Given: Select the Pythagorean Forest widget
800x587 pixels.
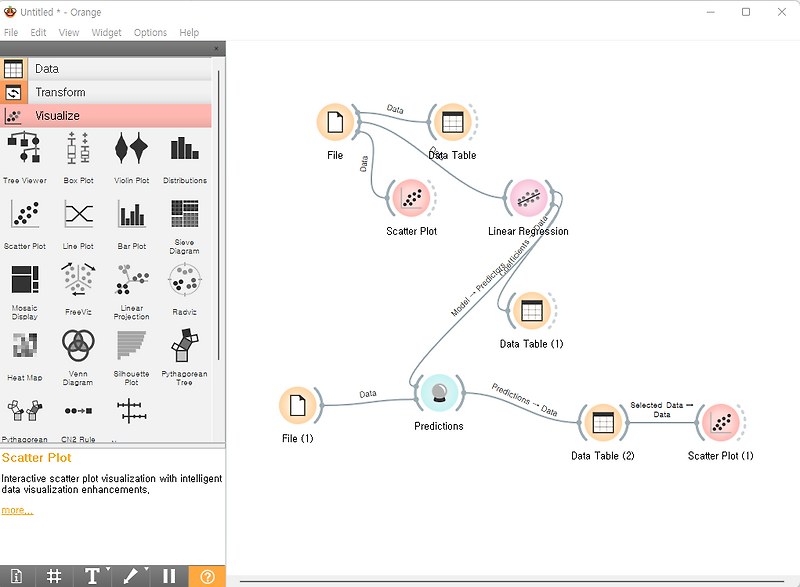Looking at the screenshot, I should click(24, 419).
